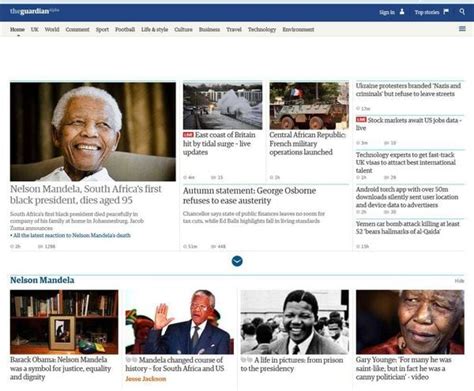Open the search magnifier icon
Screen dimensions: 474x391
click(462, 12)
